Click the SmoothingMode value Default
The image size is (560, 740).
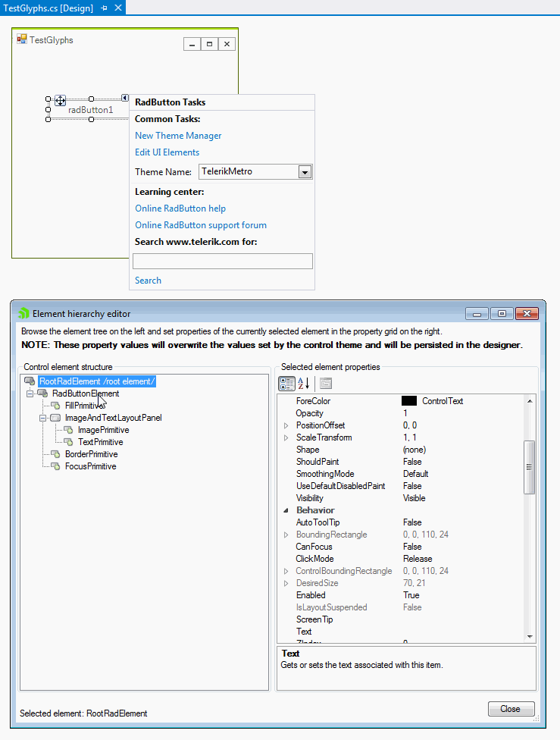[x=415, y=474]
